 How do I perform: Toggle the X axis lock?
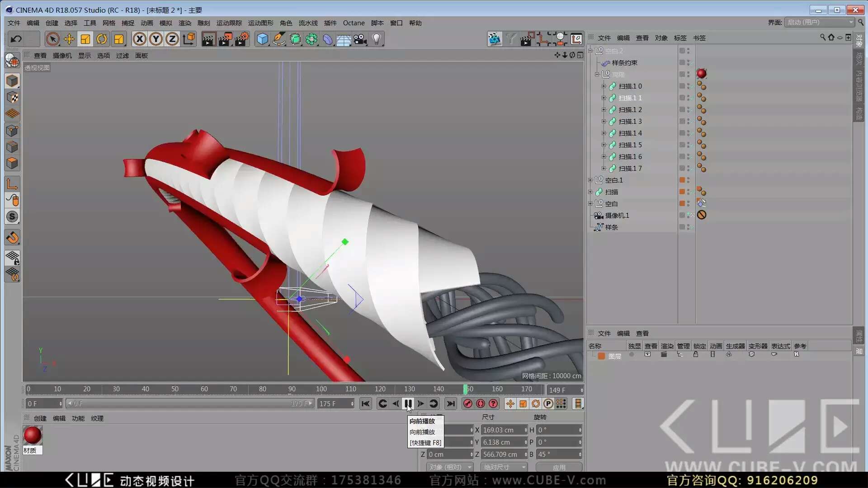pos(140,39)
